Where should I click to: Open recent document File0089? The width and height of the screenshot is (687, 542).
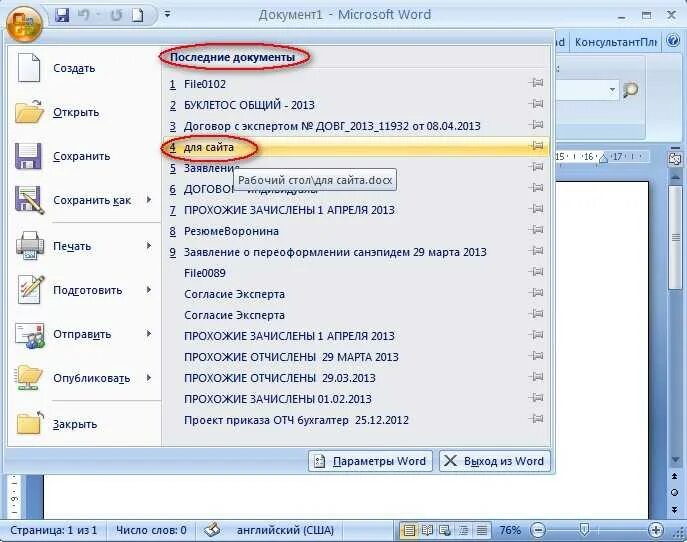click(x=356, y=273)
